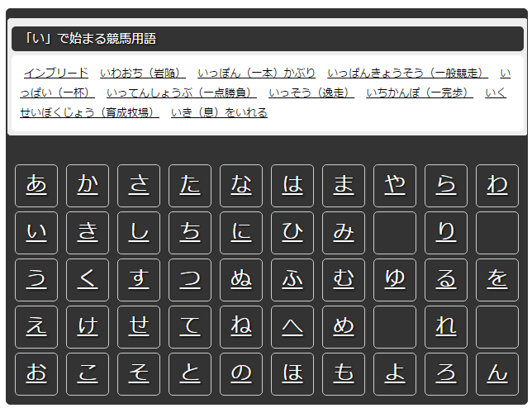Click the か kana button
This screenshot has height=408, width=532.
pyautogui.click(x=88, y=186)
